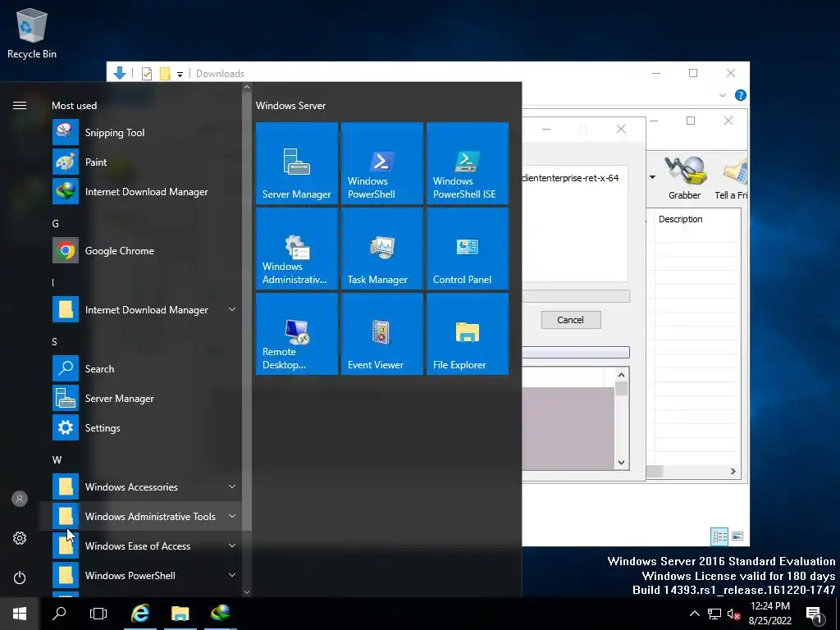The image size is (840, 630).
Task: Click the Start menu hamburger icon
Action: pos(20,106)
